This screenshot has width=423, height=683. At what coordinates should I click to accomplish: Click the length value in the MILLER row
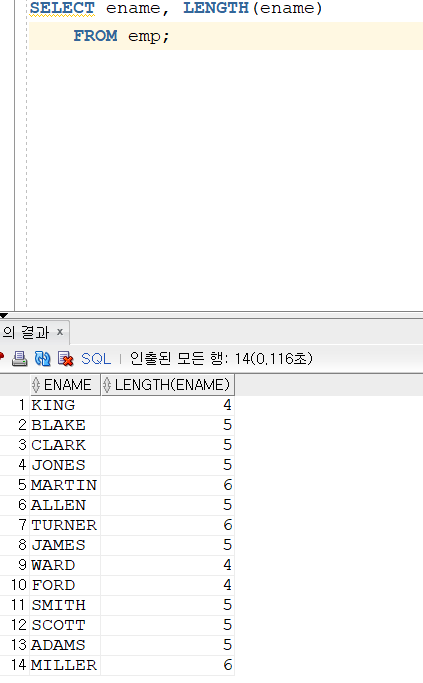point(168,666)
